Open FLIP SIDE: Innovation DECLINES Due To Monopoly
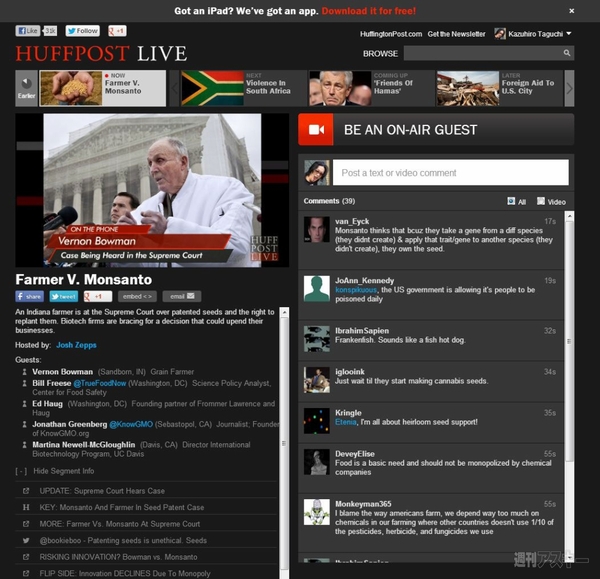This screenshot has height=579, width=600. point(125,573)
